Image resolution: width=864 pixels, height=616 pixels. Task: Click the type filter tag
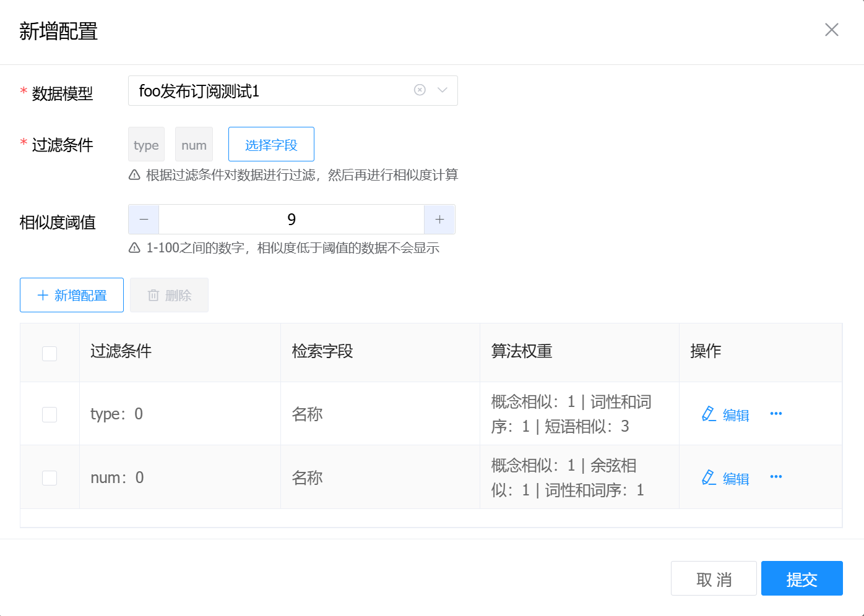[x=146, y=145]
